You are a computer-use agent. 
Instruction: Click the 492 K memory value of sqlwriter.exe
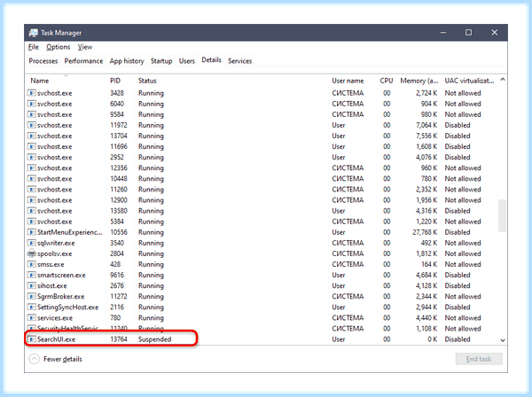[x=429, y=243]
